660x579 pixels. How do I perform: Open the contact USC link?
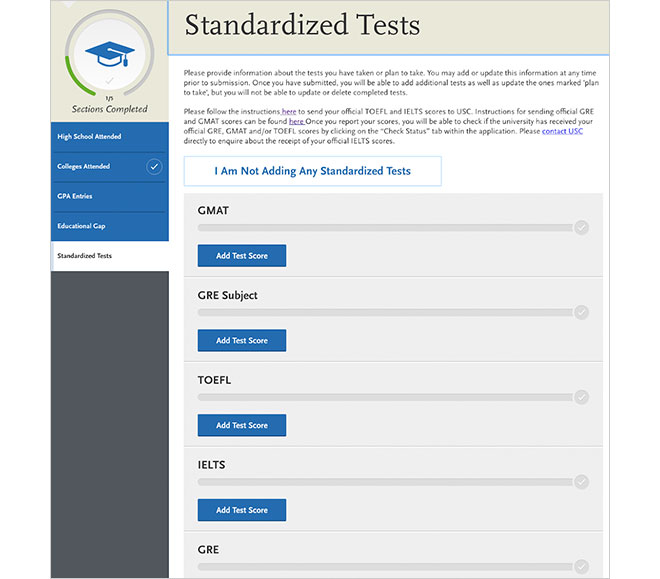tap(562, 132)
